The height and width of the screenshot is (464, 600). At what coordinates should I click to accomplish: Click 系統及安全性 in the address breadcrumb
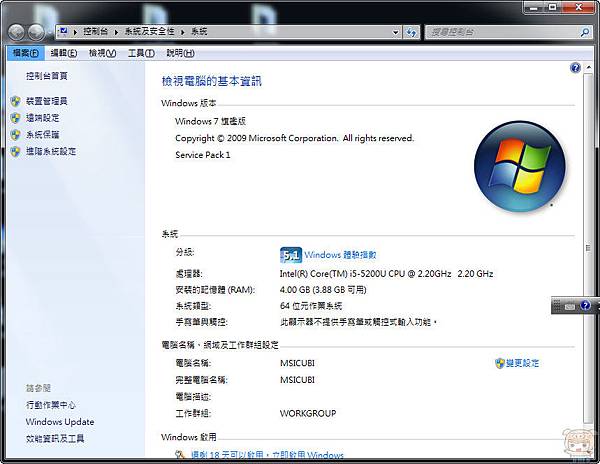tap(150, 32)
